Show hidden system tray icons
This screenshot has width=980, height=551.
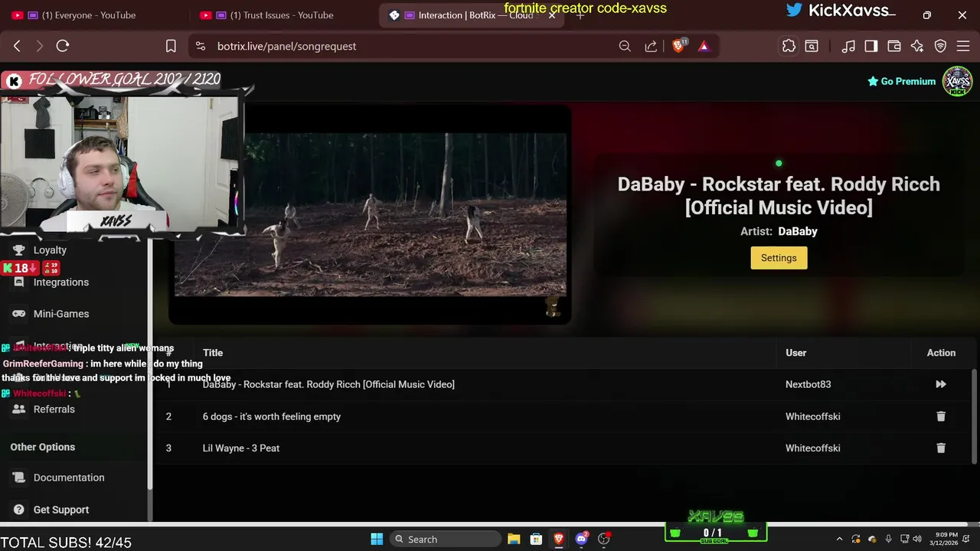(x=839, y=539)
